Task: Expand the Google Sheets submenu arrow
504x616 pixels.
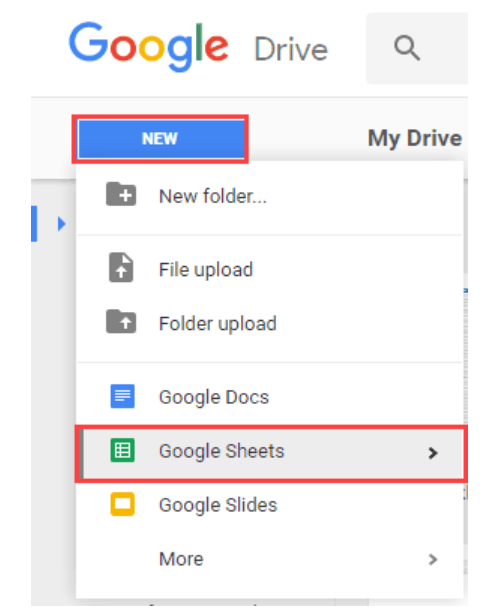Action: pos(433,453)
